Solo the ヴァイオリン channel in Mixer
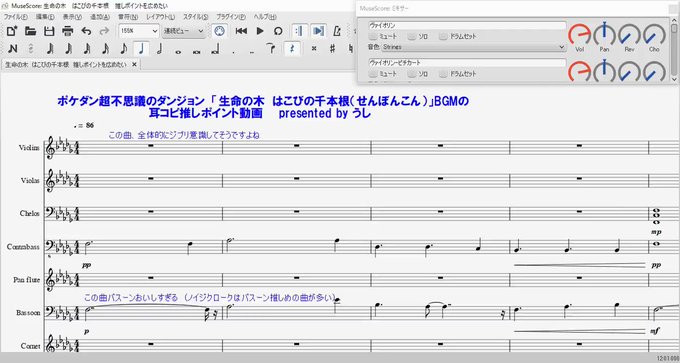Screen dimensions: 680x363 [417, 36]
